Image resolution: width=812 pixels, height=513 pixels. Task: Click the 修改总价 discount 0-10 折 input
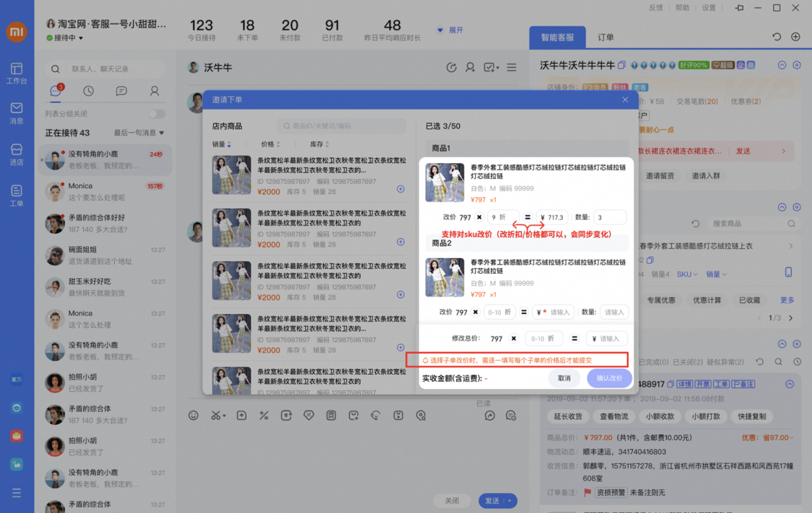pos(544,339)
